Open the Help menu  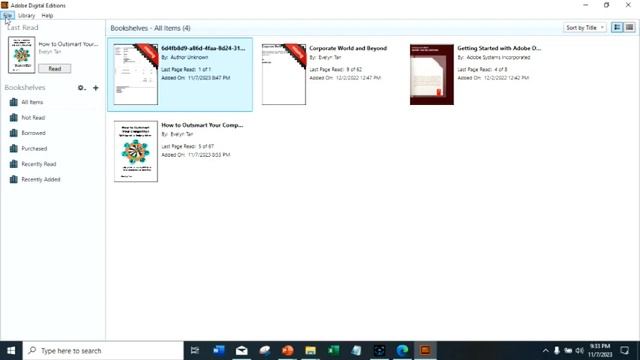click(x=47, y=16)
